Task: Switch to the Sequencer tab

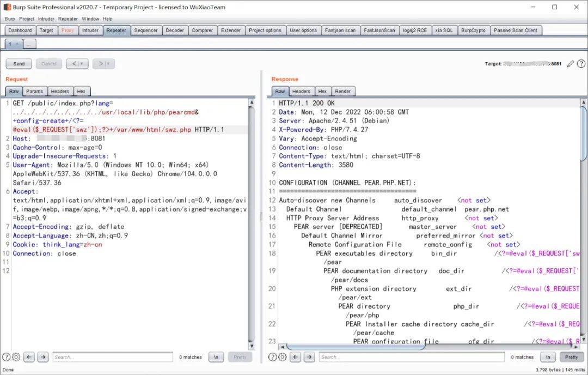Action: pos(146,31)
